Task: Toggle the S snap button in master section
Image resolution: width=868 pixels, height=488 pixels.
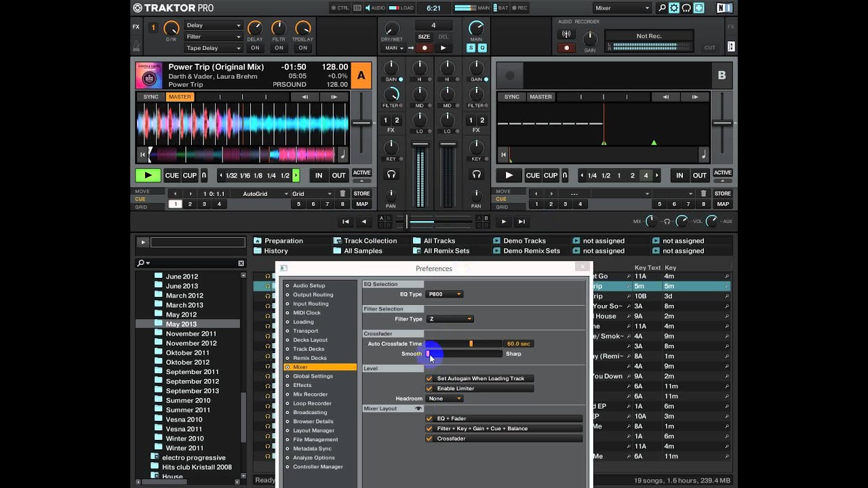Action: pyautogui.click(x=471, y=48)
